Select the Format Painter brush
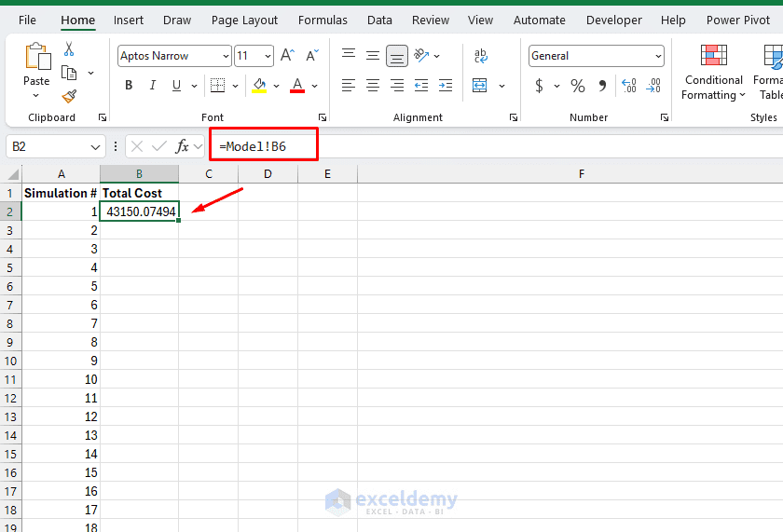 [69, 96]
